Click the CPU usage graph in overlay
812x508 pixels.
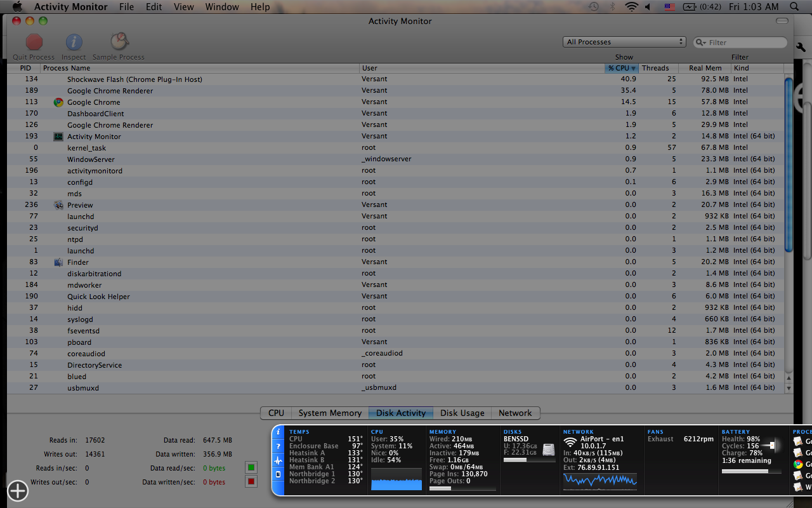[x=396, y=479]
